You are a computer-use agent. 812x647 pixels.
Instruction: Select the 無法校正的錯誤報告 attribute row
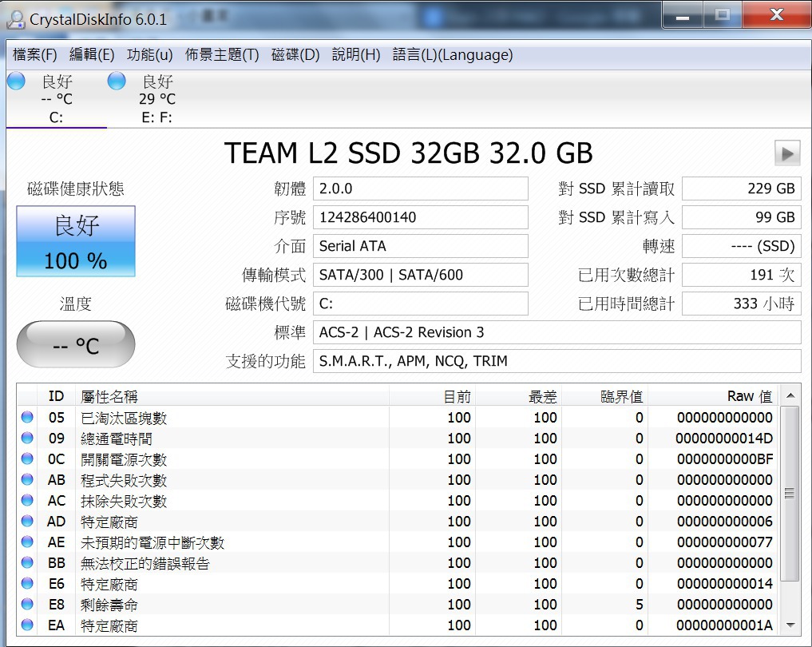[398, 562]
